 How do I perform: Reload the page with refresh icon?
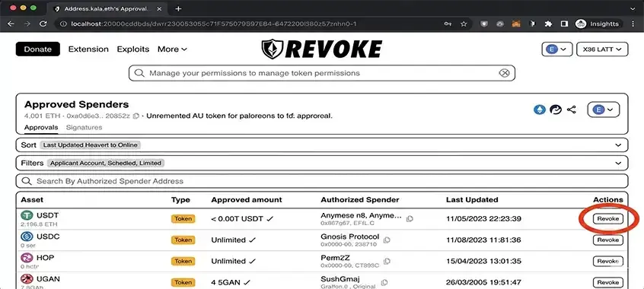pyautogui.click(x=43, y=24)
